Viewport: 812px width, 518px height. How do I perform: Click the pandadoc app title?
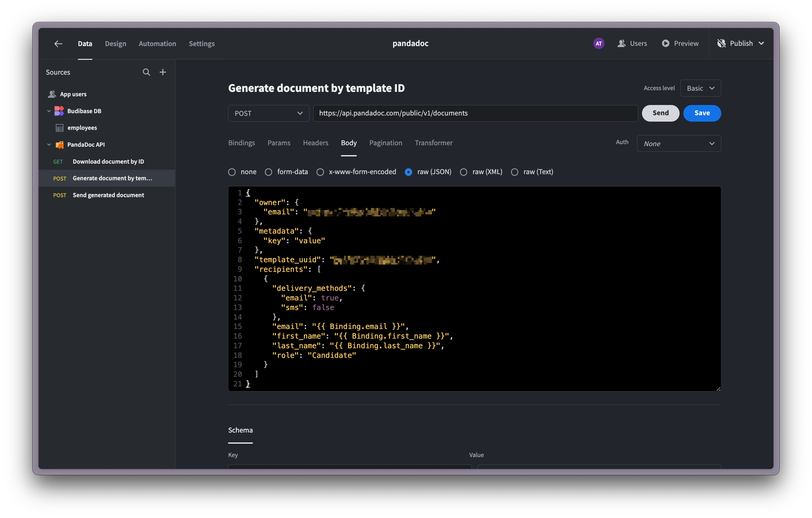[x=410, y=43]
